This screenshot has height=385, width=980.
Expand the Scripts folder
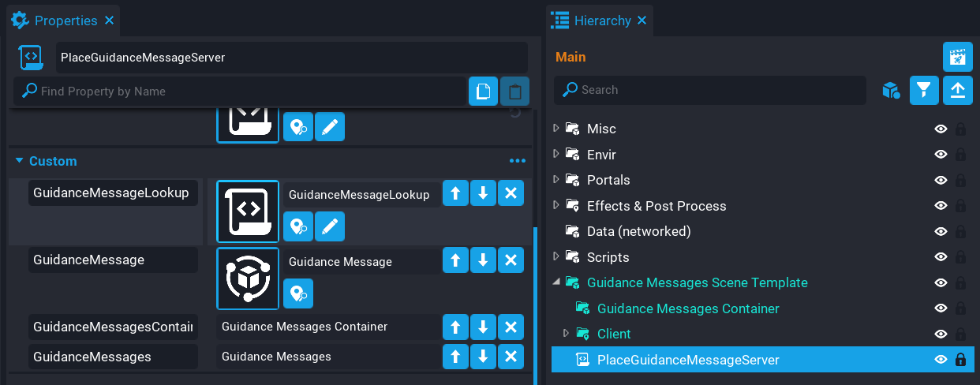coord(555,257)
